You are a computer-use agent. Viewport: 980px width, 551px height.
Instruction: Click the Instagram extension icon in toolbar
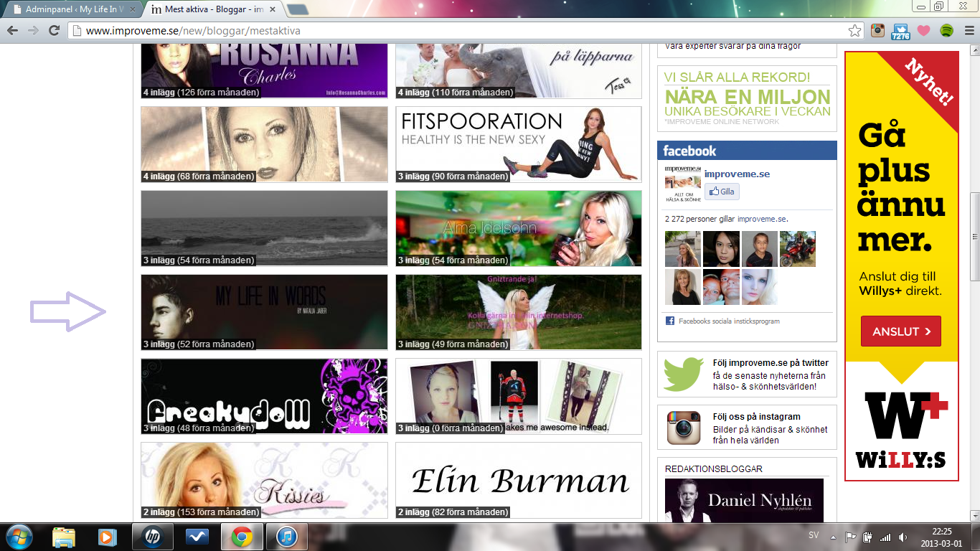[x=877, y=31]
